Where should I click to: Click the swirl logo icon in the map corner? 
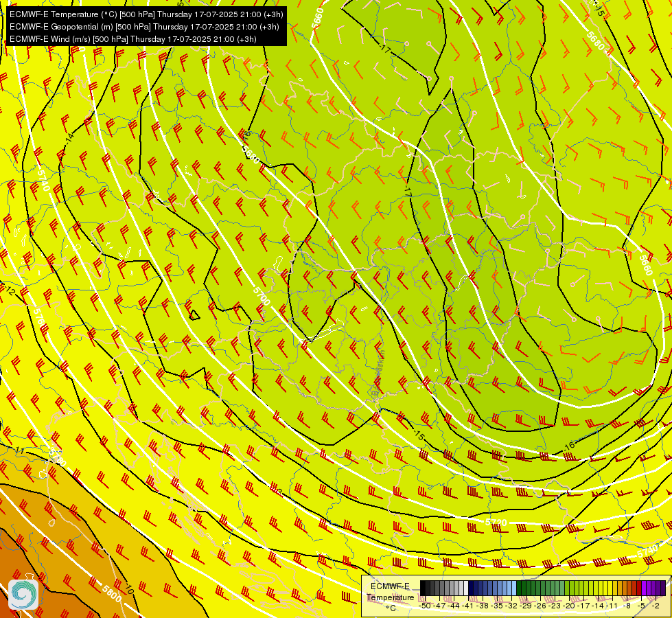[23, 594]
